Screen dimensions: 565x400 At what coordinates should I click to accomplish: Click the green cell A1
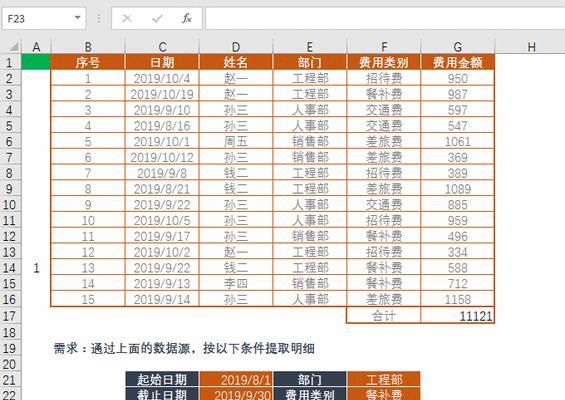click(36, 62)
